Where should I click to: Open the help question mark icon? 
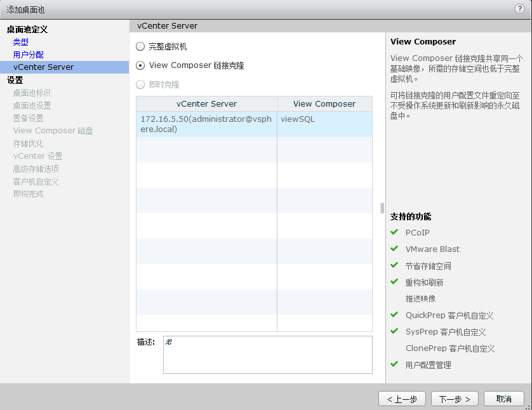(519, 8)
